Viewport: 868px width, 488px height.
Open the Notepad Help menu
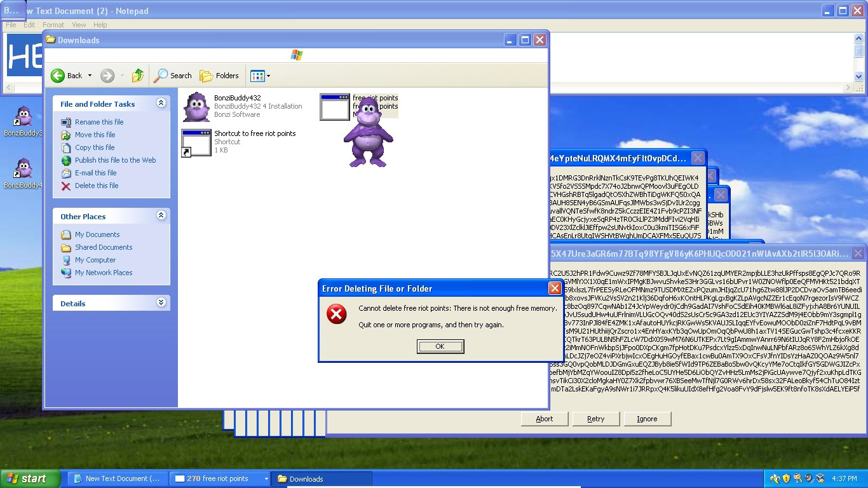[x=100, y=25]
